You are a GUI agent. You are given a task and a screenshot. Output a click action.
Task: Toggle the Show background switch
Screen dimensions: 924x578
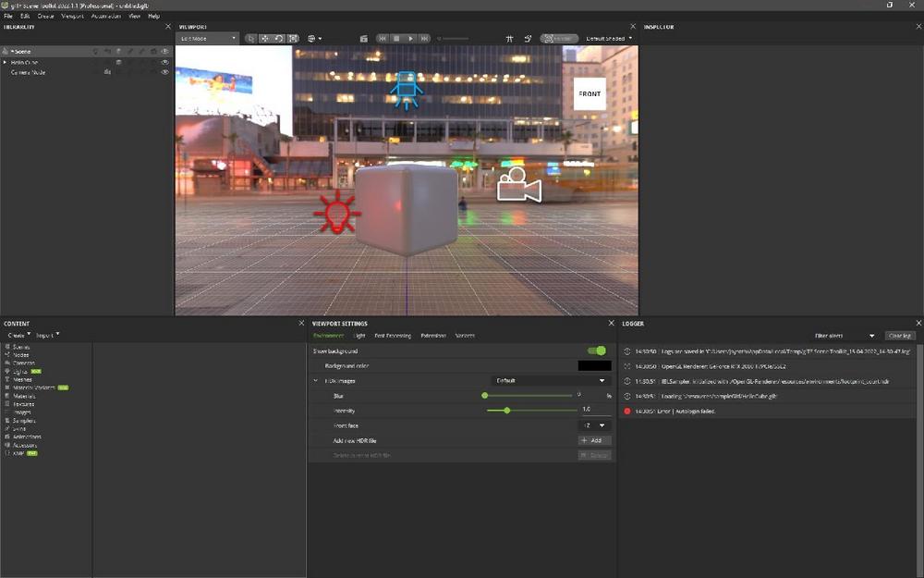click(x=597, y=351)
